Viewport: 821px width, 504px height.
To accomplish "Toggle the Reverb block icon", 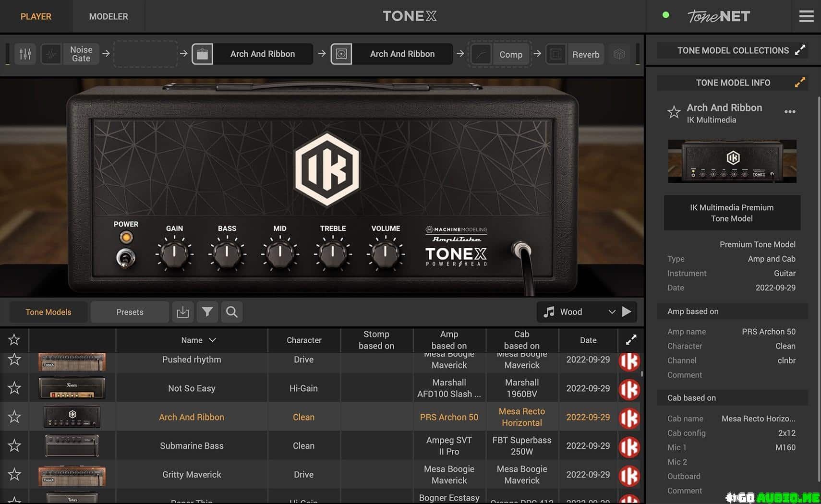I will (x=556, y=54).
